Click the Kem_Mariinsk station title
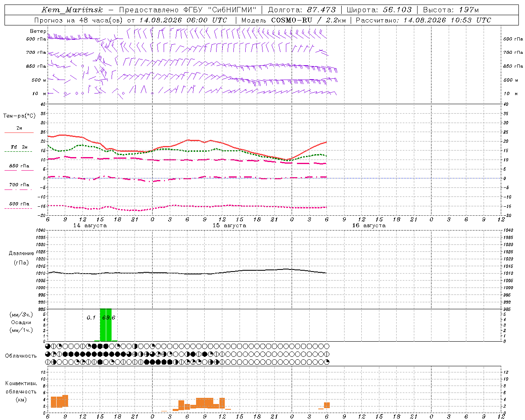525x420 pixels. pos(72,10)
